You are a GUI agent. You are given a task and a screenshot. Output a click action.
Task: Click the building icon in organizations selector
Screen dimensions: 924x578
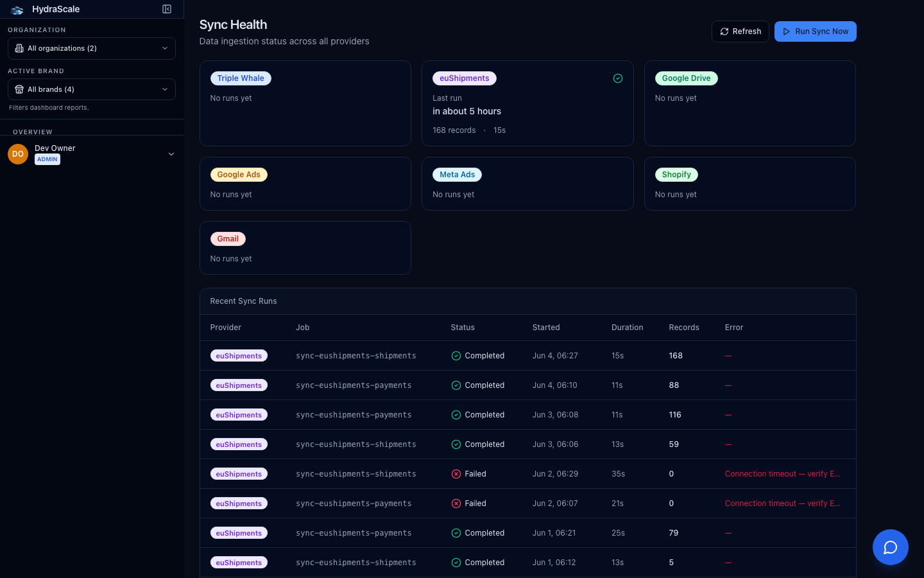19,48
